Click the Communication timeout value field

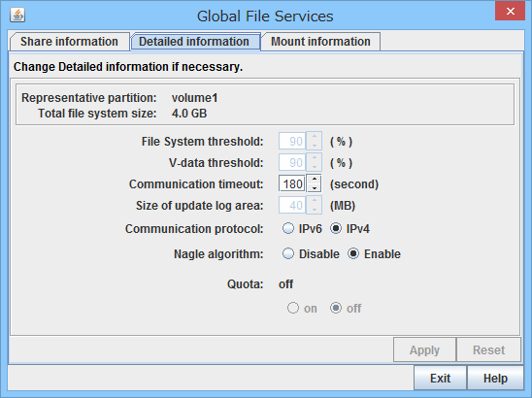tap(292, 183)
